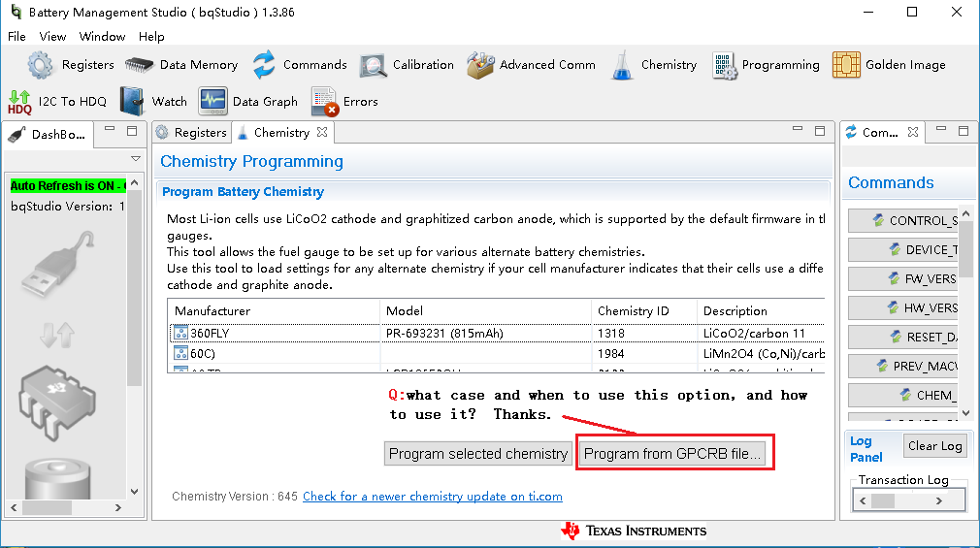Click the Model column header
The height and width of the screenshot is (548, 980).
(485, 310)
